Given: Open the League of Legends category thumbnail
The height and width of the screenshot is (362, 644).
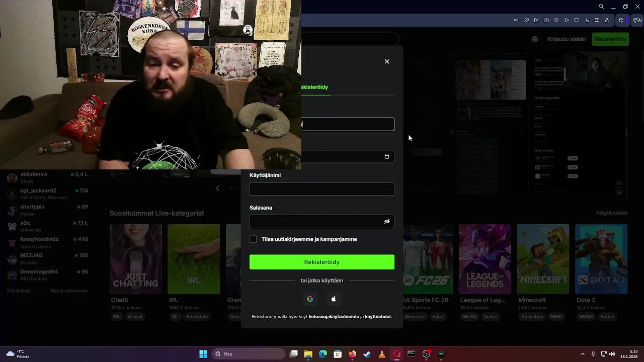Looking at the screenshot, I should 485,259.
